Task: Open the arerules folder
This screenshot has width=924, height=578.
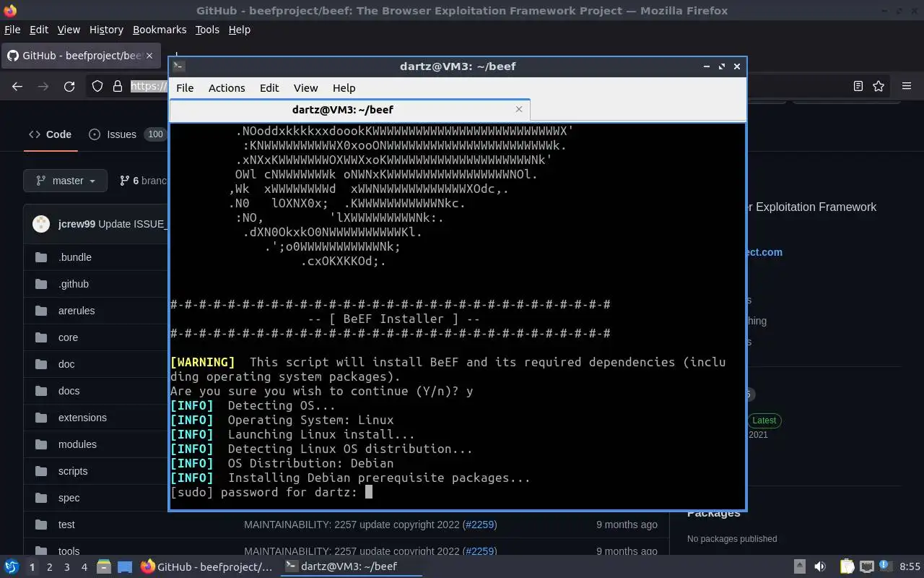Action: (76, 311)
